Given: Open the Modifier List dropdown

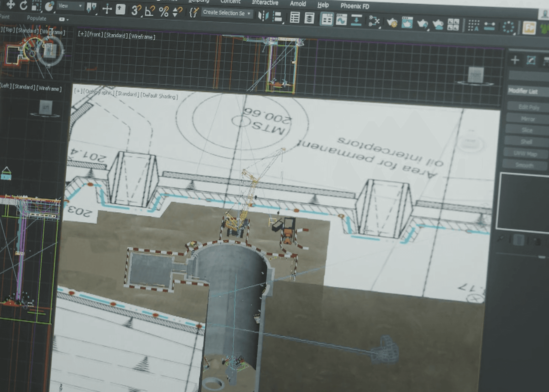Looking at the screenshot, I should 528,91.
